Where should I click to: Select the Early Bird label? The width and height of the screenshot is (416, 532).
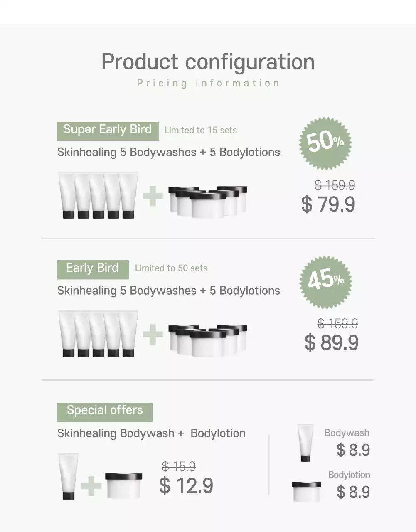point(93,269)
